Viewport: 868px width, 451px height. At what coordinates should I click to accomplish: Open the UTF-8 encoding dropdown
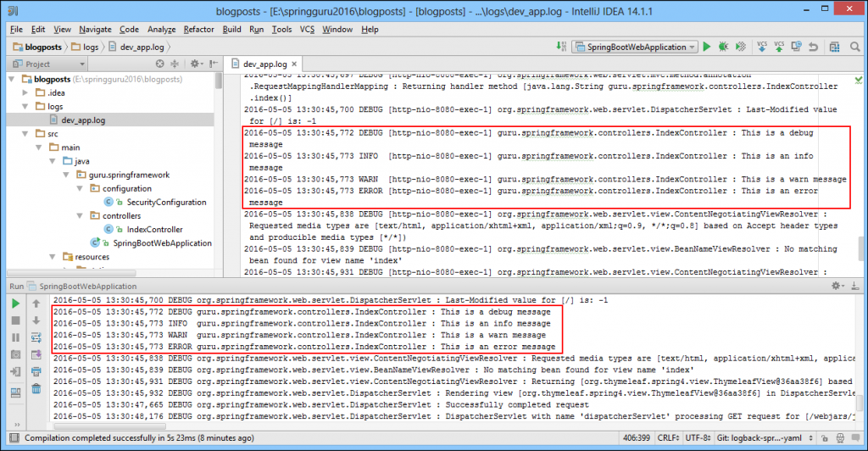point(698,437)
